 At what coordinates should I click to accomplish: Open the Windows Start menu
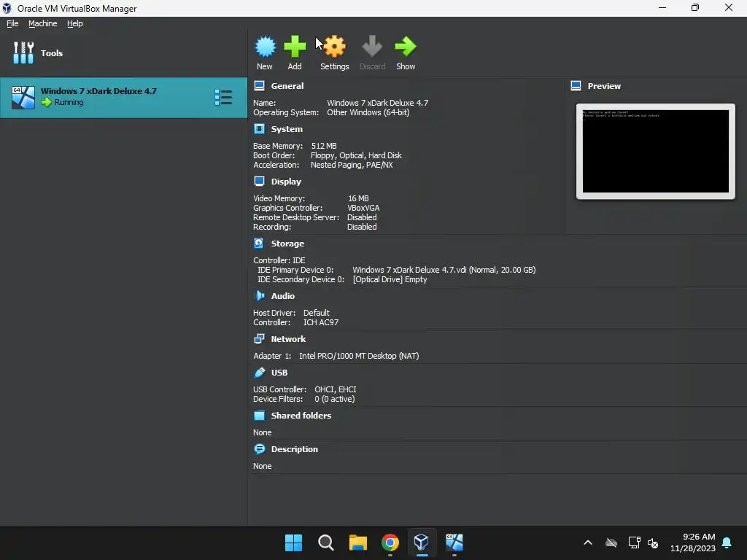coord(293,542)
